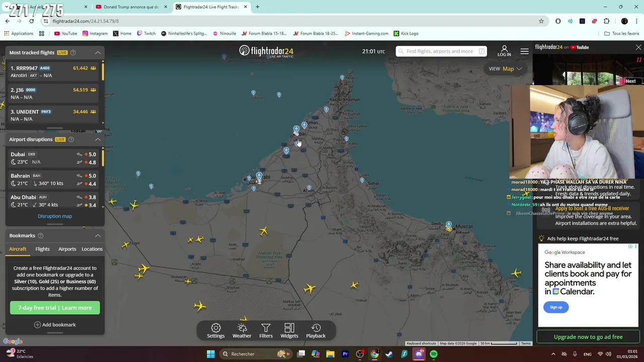Click the help icon beside Bookmarks
The height and width of the screenshot is (362, 644).
(x=41, y=235)
